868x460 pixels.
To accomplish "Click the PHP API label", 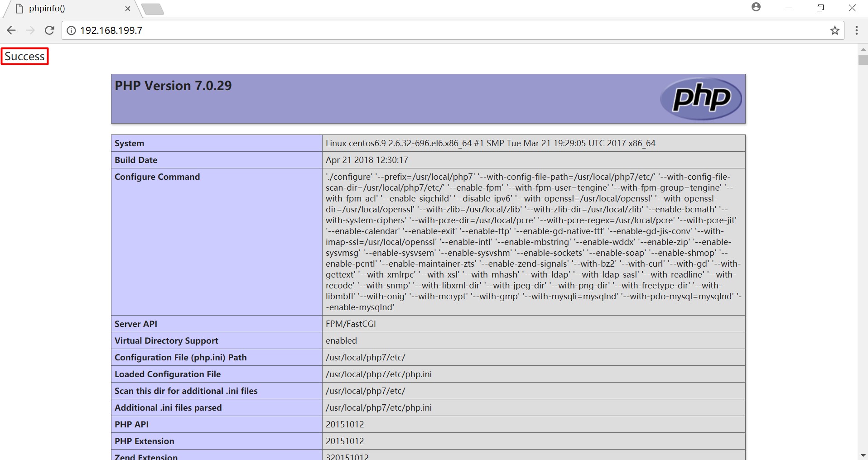I will (131, 424).
